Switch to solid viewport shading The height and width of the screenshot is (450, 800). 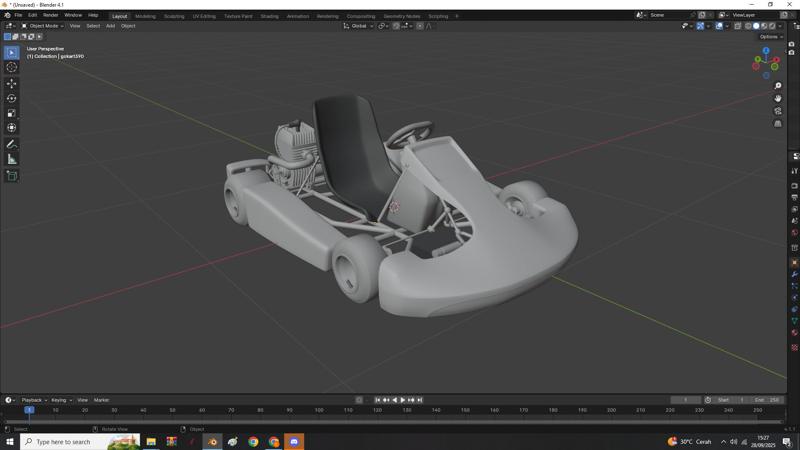click(756, 26)
